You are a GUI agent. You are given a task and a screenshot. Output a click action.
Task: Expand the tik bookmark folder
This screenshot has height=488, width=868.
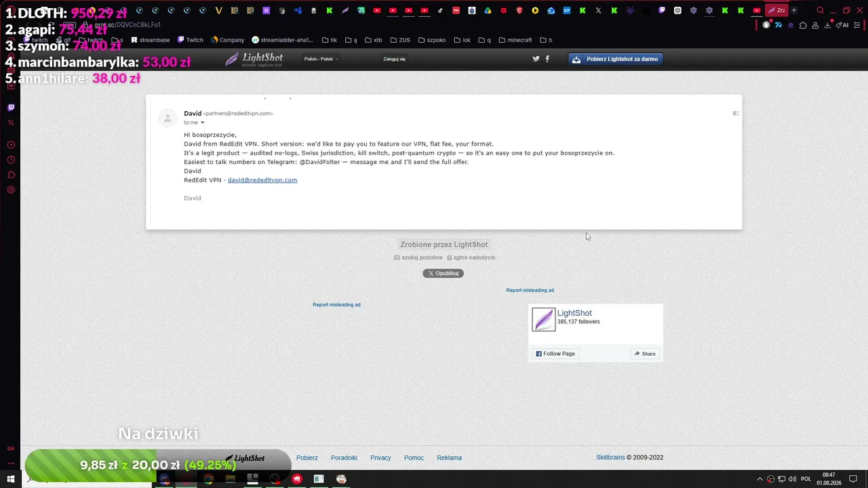coord(330,40)
